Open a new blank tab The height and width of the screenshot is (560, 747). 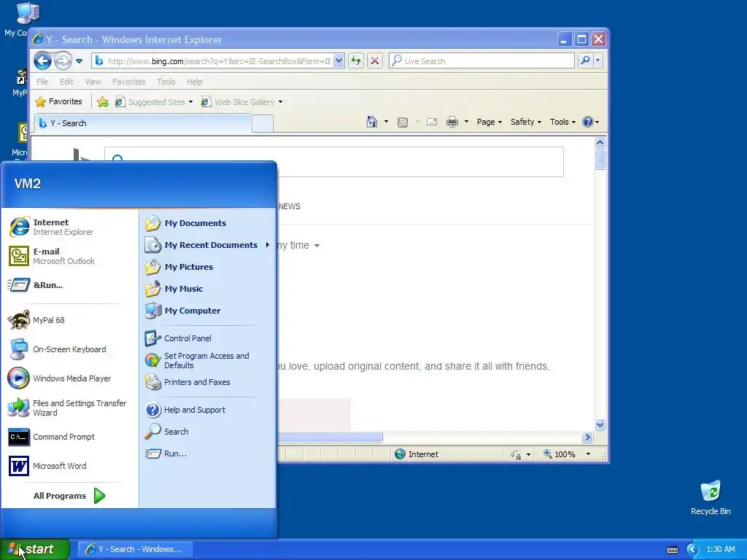pos(263,123)
